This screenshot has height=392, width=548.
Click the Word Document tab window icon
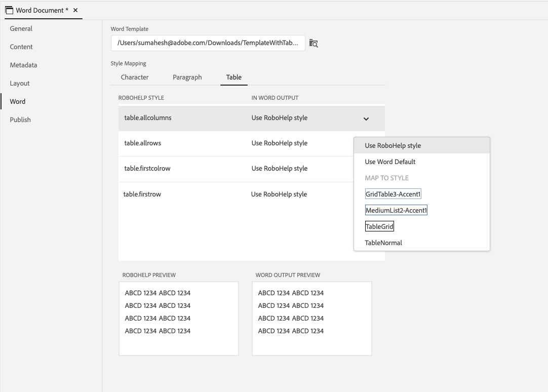click(x=9, y=10)
